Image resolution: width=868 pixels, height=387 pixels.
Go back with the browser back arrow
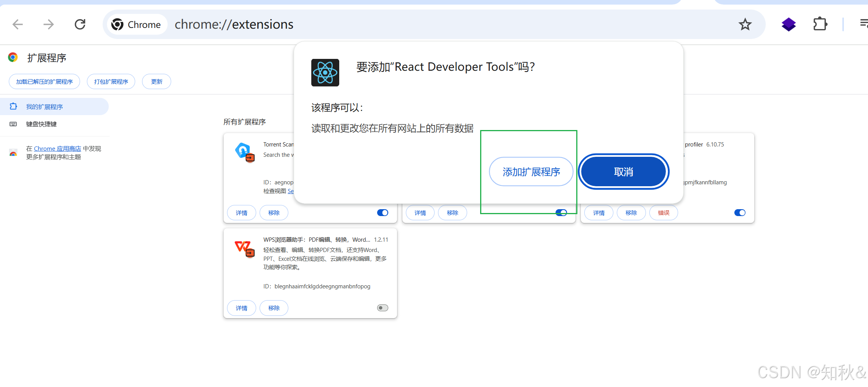click(x=18, y=24)
